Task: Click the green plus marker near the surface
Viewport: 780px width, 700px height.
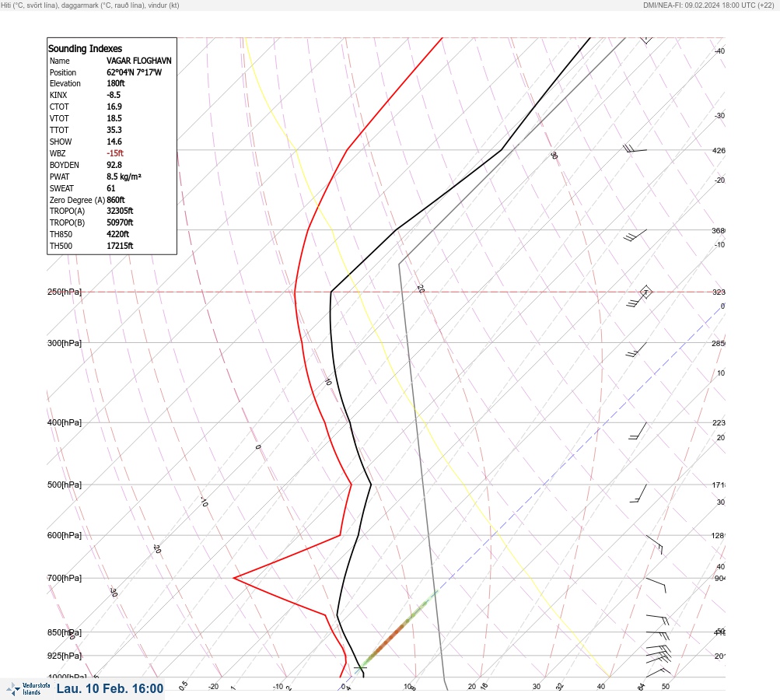Action: coord(360,667)
